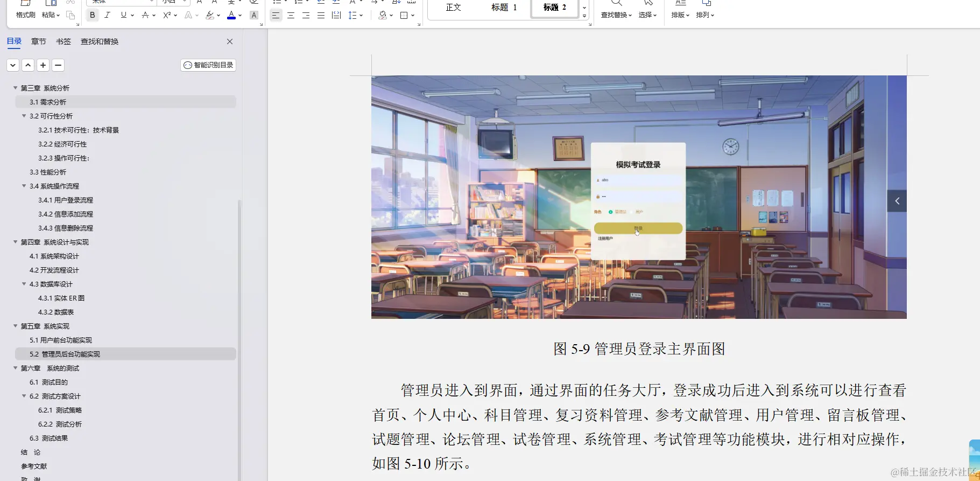The width and height of the screenshot is (980, 481).
Task: Click the borders icon
Action: point(404,15)
